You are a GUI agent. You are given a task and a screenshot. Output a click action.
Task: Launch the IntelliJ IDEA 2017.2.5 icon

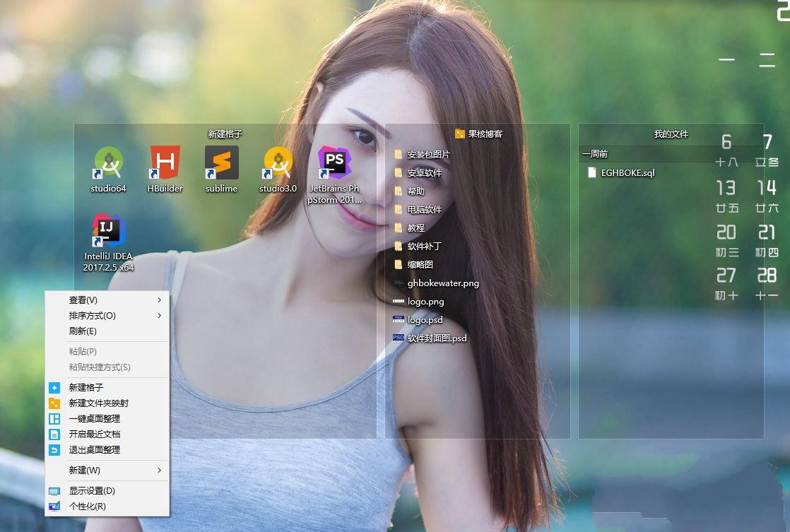tap(108, 232)
